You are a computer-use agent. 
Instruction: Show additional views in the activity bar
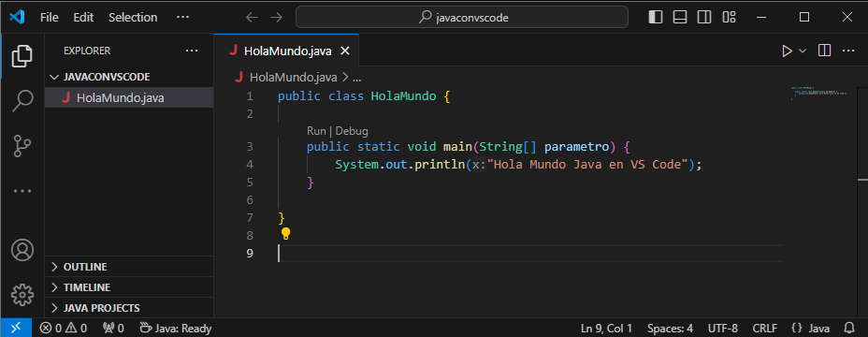22,191
